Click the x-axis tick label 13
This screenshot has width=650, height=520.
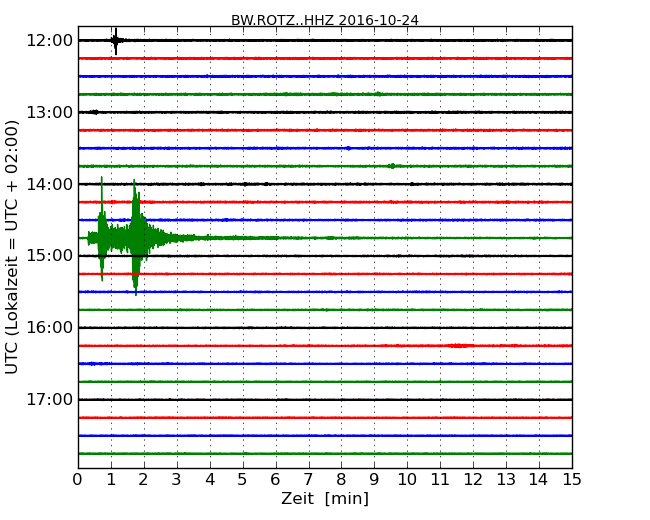tap(506, 480)
